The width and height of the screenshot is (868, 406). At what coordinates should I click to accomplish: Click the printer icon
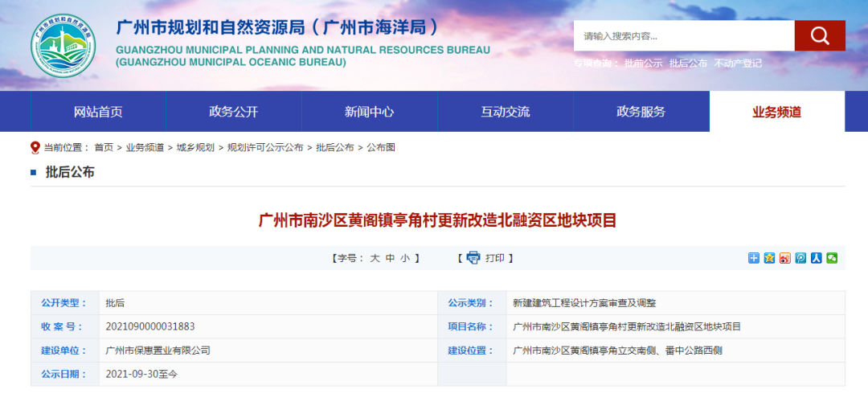(473, 257)
